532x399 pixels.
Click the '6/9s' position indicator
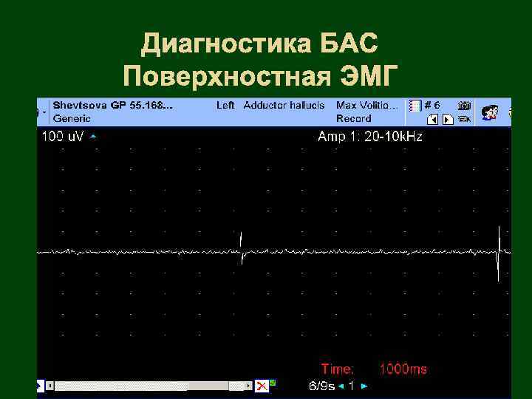[x=321, y=386]
